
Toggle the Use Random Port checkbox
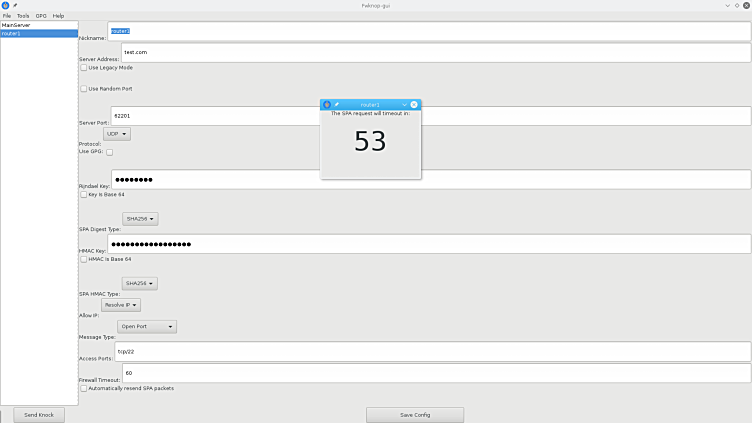(83, 89)
